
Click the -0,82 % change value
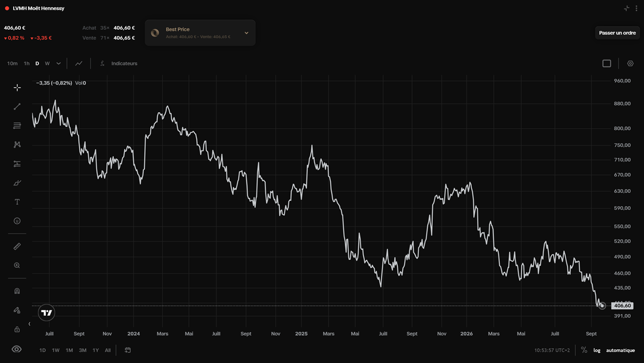[14, 38]
